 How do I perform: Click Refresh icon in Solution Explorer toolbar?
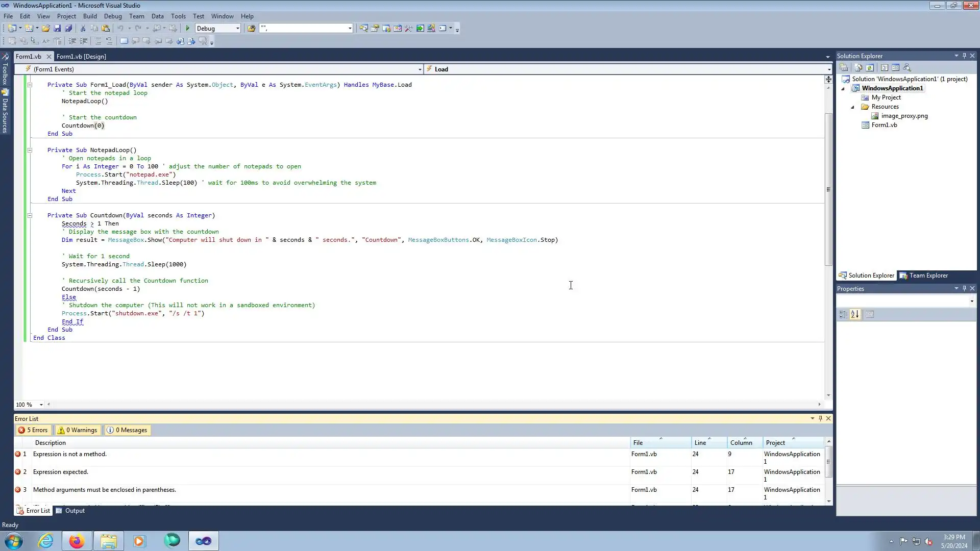pyautogui.click(x=870, y=68)
